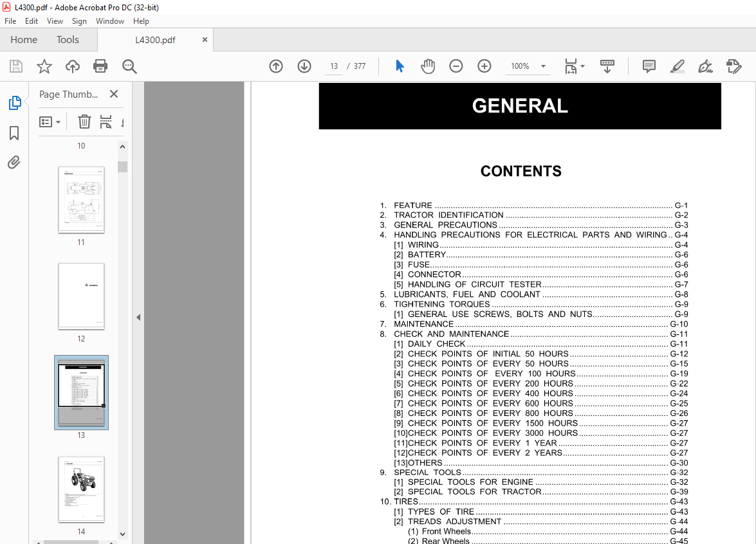Click the TREADS ADJUSTMENT contents entry
The image size is (756, 544).
(541, 521)
